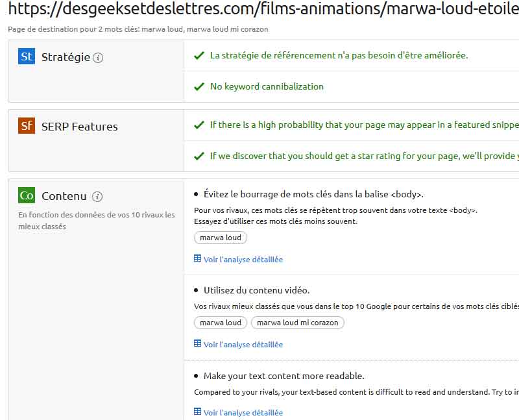Open the desgeeksetdeslettres.com page URL heading

263,8
